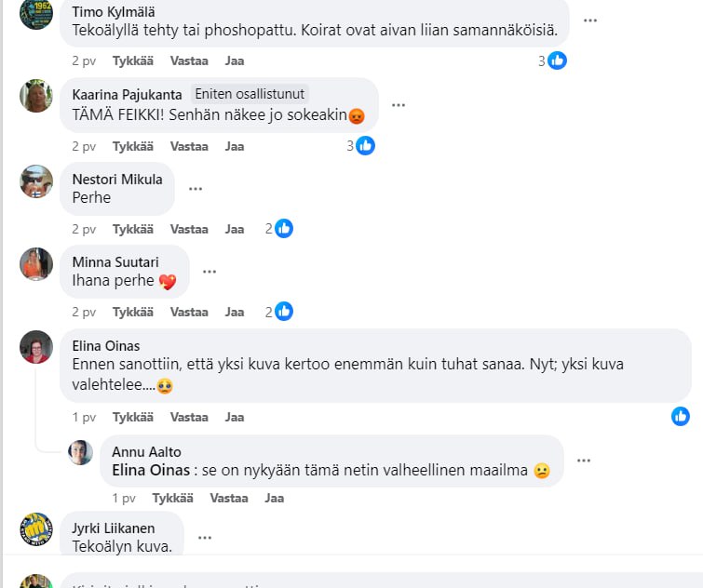This screenshot has height=588, width=703.
Task: Reply to Elina Oinas's comment with Vastaa
Action: (x=189, y=417)
